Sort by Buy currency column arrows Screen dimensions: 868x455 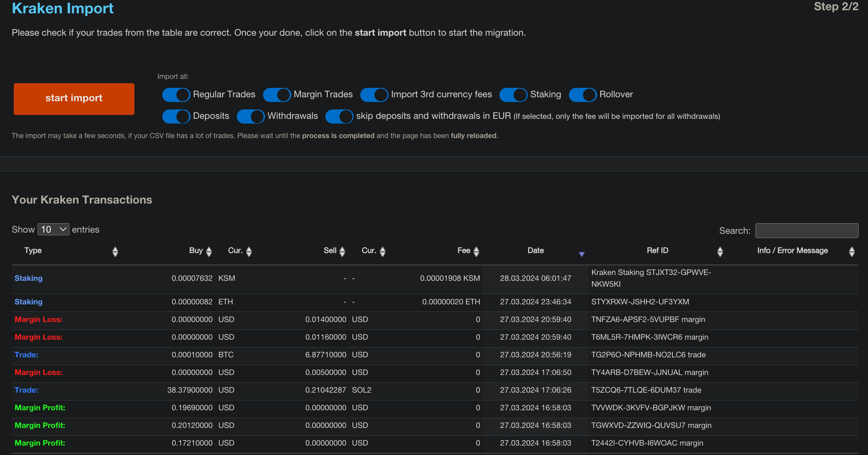click(x=249, y=251)
